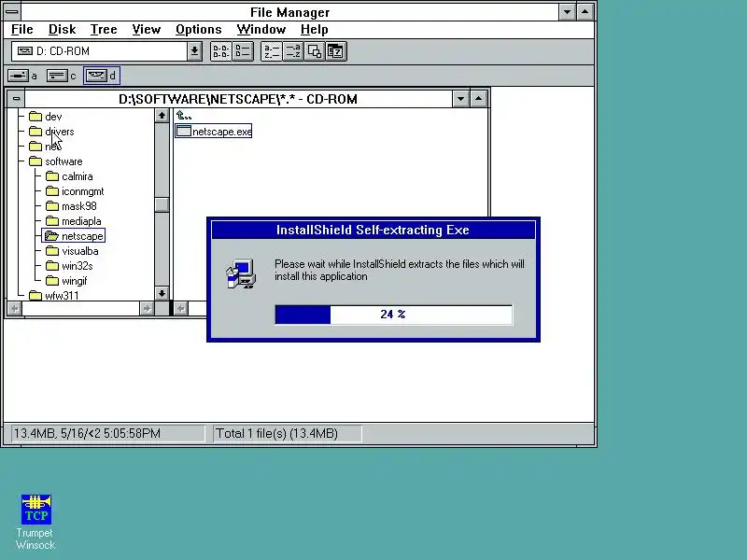Sort files by name toolbar icon
The image size is (747, 560).
point(272,51)
